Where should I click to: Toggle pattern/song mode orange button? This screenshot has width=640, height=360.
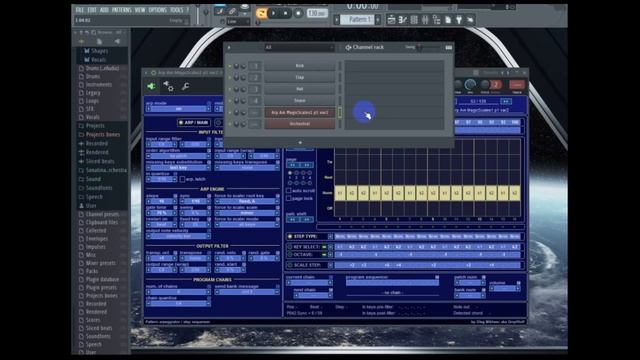[261, 13]
